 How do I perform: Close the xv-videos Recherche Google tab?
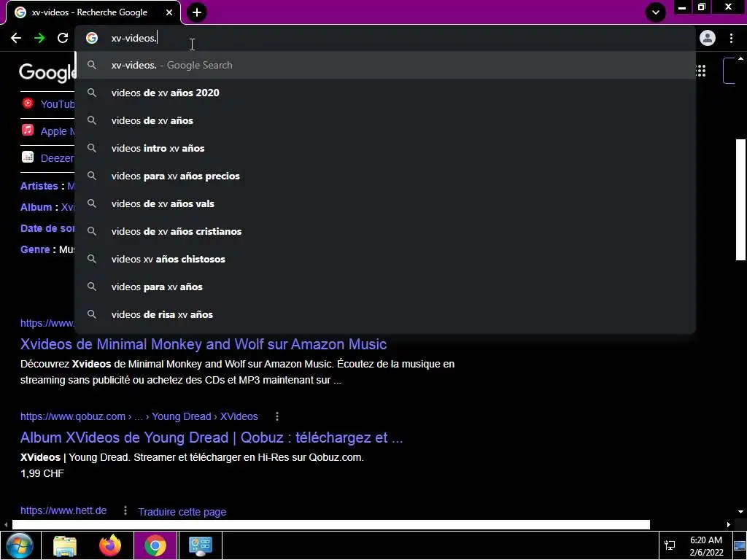pyautogui.click(x=169, y=12)
